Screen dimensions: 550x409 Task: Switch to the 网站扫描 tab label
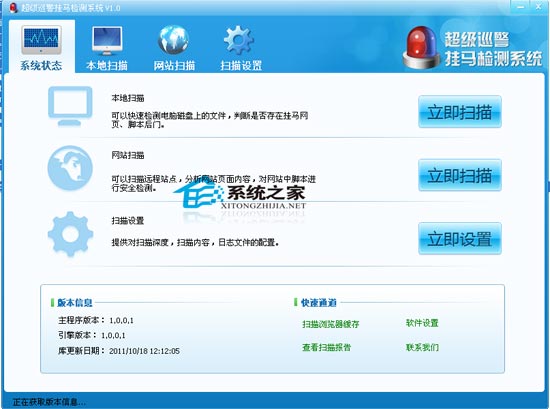point(174,66)
